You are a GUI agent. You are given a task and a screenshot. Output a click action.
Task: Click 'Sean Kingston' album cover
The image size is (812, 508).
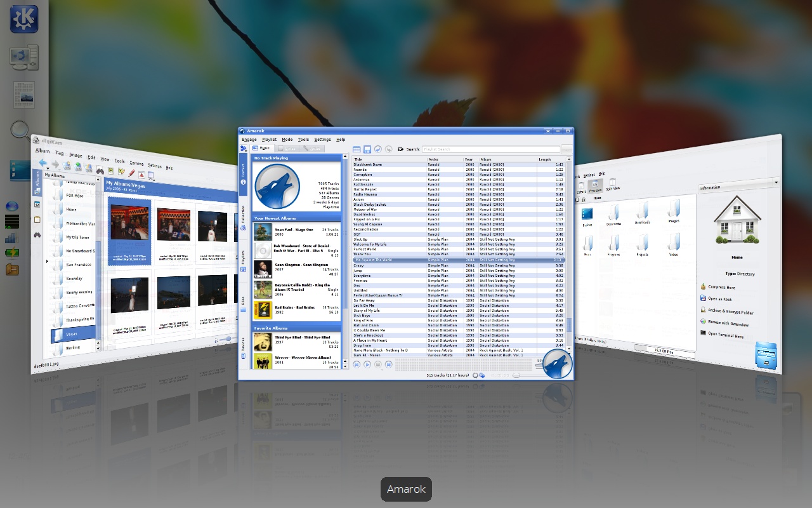[x=263, y=270]
